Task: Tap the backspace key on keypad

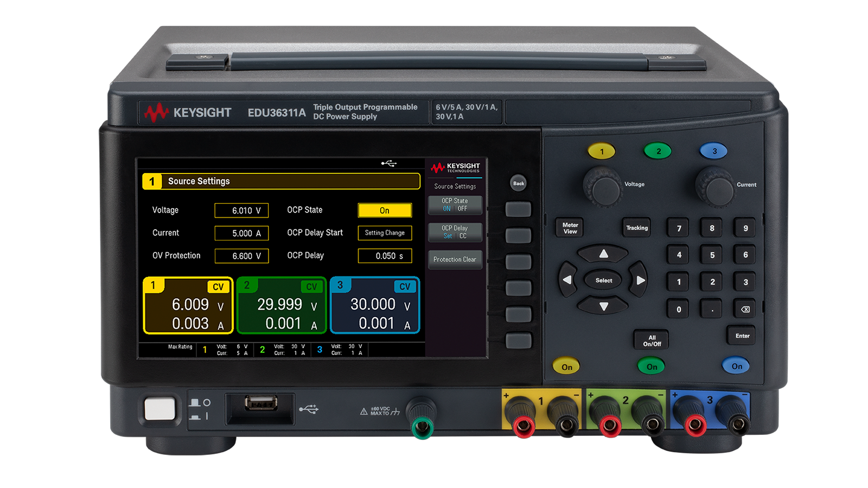Action: 745,309
